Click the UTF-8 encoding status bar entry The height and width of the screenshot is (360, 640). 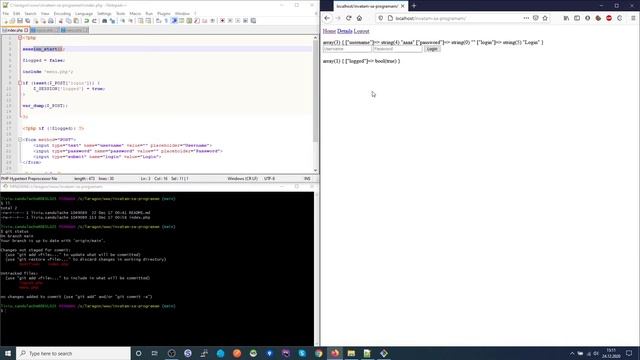[x=269, y=179]
